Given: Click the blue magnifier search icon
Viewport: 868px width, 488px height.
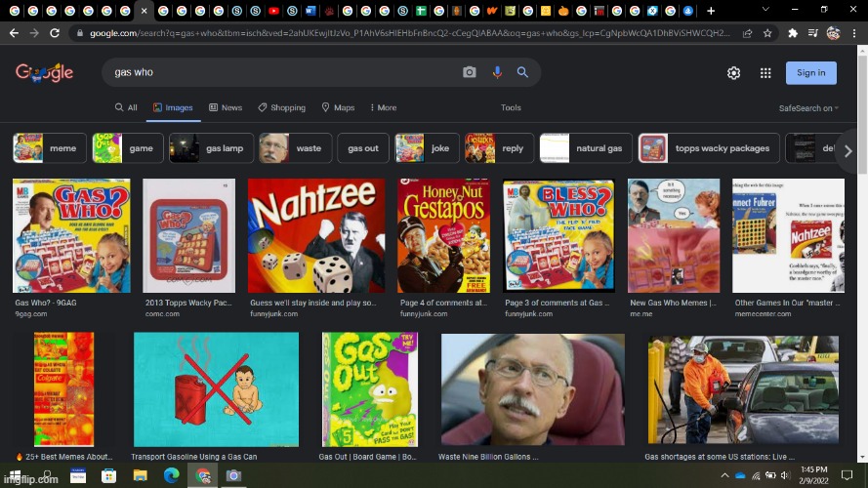Looking at the screenshot, I should point(522,72).
